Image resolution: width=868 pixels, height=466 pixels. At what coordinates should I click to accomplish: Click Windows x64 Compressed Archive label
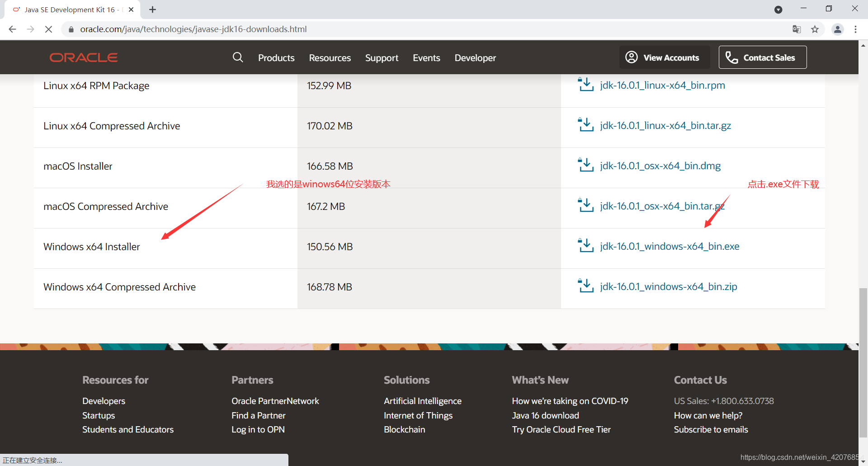[x=119, y=287]
